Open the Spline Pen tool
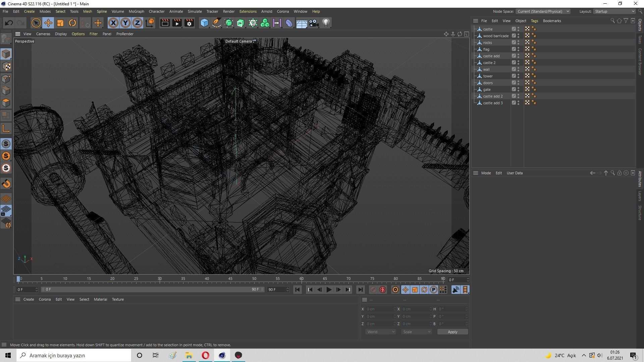The width and height of the screenshot is (644, 362). pyautogui.click(x=217, y=23)
